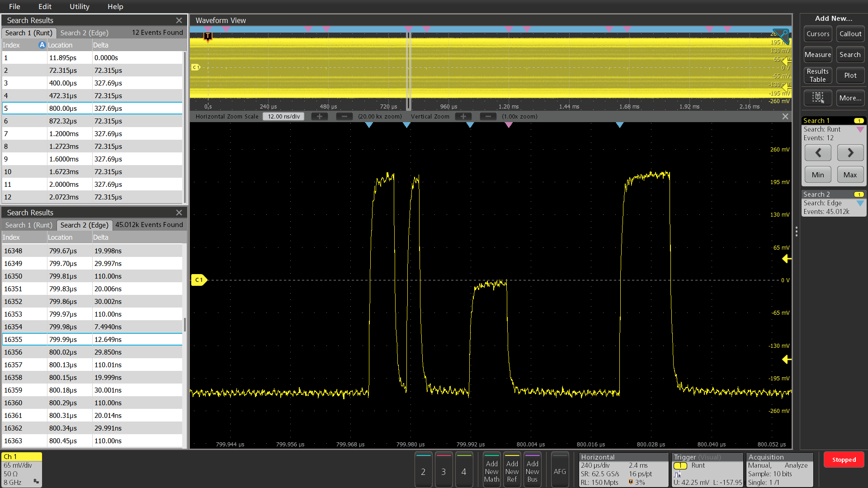Edit the Horizontal Zoom Scale field
Screen dimensions: 868x488
click(x=284, y=116)
